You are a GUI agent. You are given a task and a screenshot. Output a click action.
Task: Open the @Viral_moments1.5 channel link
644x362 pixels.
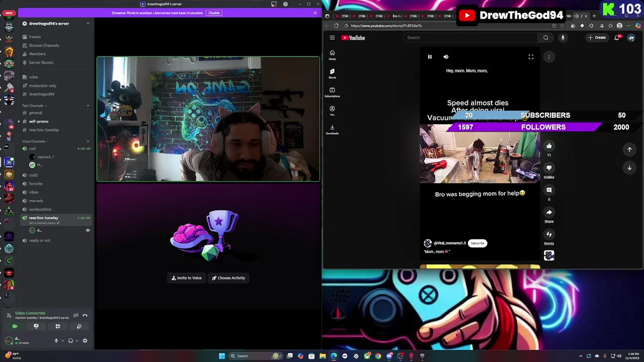pos(450,243)
